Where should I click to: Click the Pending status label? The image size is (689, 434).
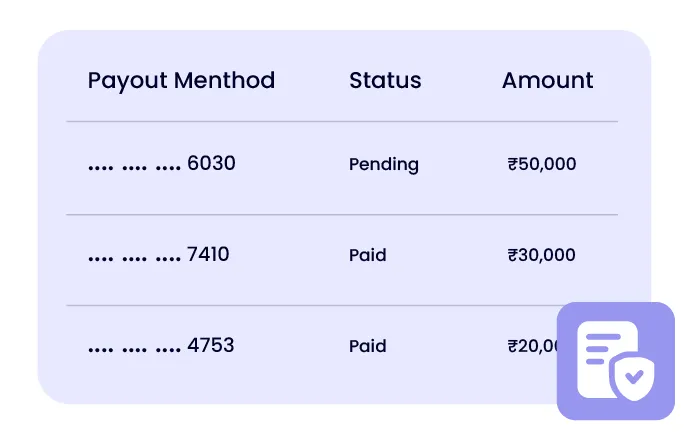(x=384, y=164)
